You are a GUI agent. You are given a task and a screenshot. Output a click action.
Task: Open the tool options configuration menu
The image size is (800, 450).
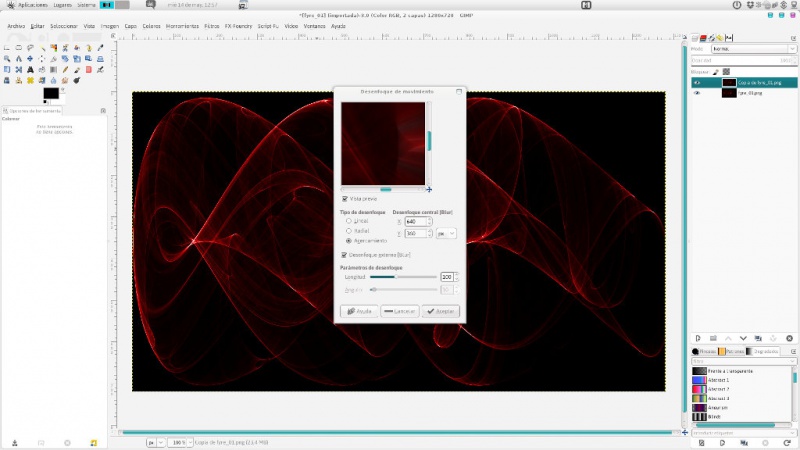103,111
